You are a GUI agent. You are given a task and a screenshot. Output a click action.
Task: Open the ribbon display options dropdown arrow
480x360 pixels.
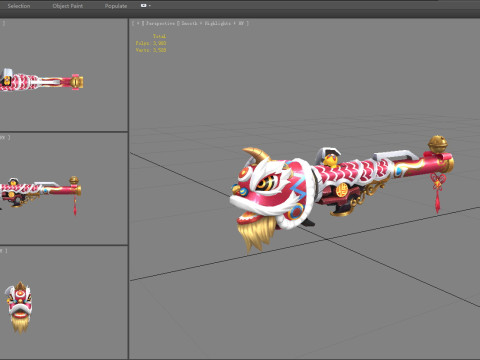pyautogui.click(x=150, y=6)
